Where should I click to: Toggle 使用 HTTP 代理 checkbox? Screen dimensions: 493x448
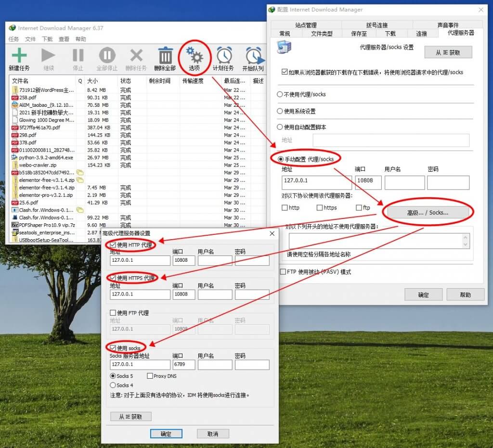(x=113, y=245)
